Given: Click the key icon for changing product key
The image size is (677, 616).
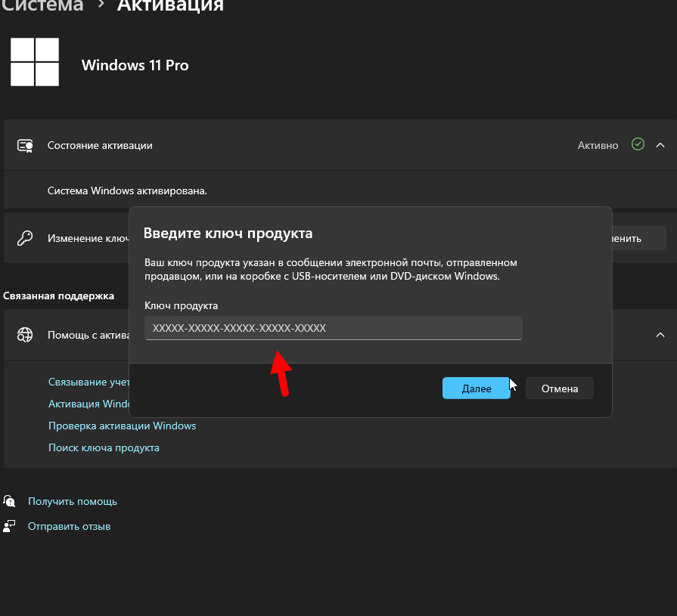Looking at the screenshot, I should click(26, 238).
